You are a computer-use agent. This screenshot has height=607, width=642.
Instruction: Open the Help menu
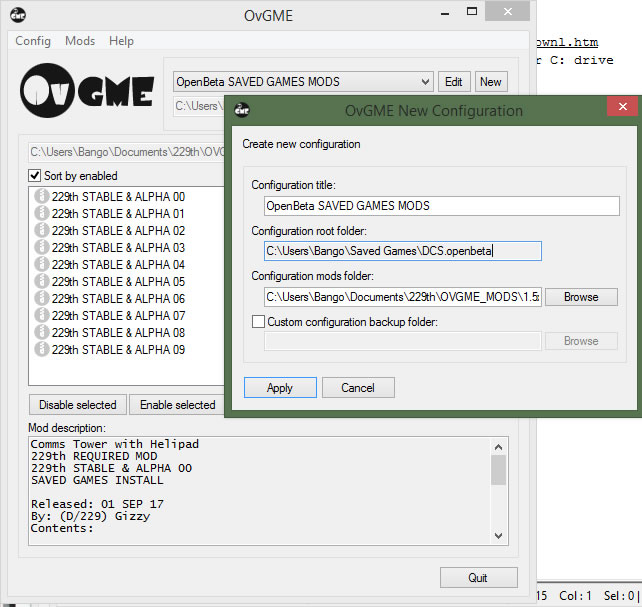pos(121,41)
